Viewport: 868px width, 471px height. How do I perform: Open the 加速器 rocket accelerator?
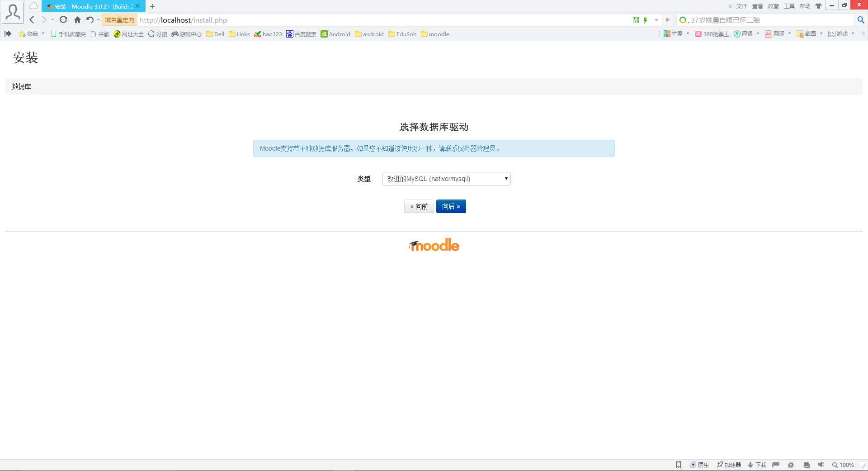pos(729,465)
